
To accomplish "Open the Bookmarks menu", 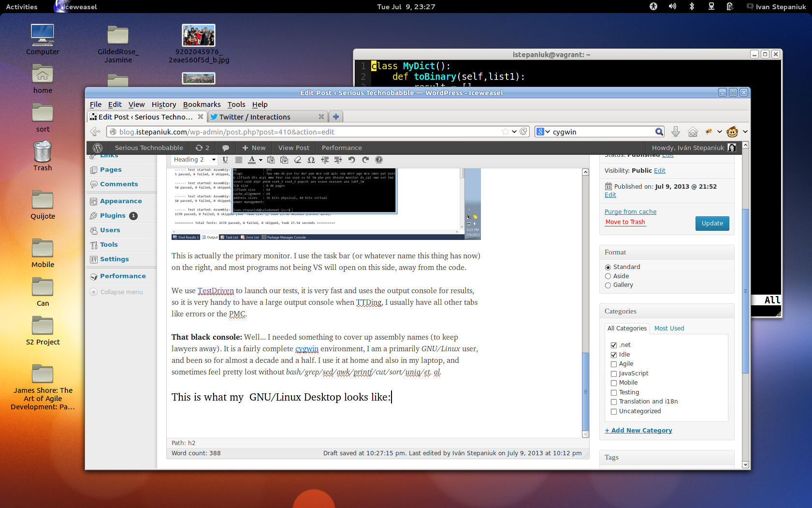I will (202, 105).
